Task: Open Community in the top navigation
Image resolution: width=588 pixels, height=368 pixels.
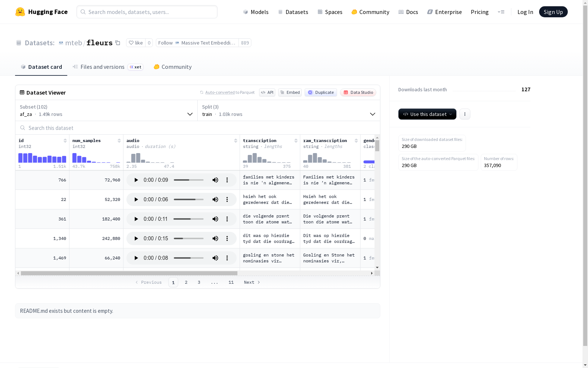Action: point(370,12)
